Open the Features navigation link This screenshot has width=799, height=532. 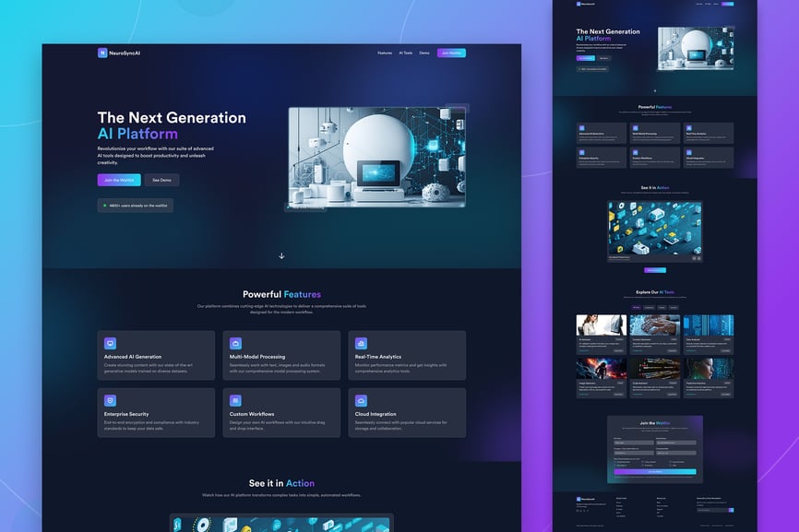[x=385, y=53]
